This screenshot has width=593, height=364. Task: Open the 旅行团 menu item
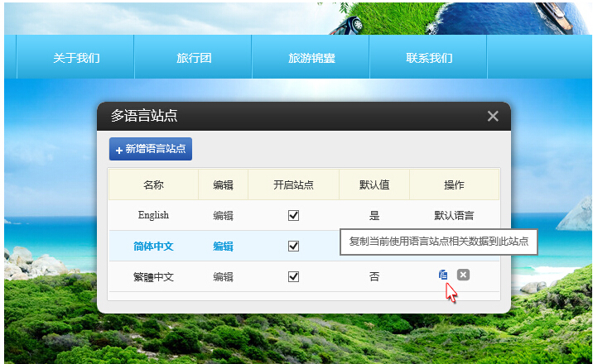pos(194,58)
